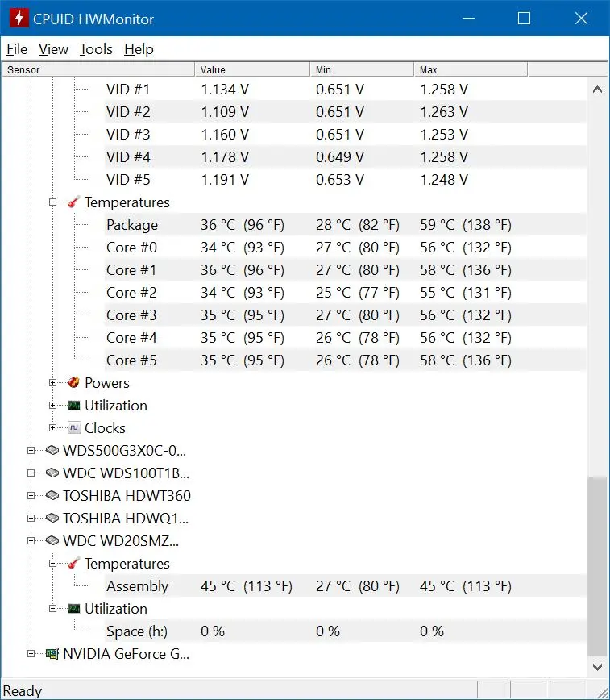Click the TOSHIBA HDWQ1 drive icon
The height and width of the screenshot is (700, 610).
click(x=52, y=518)
